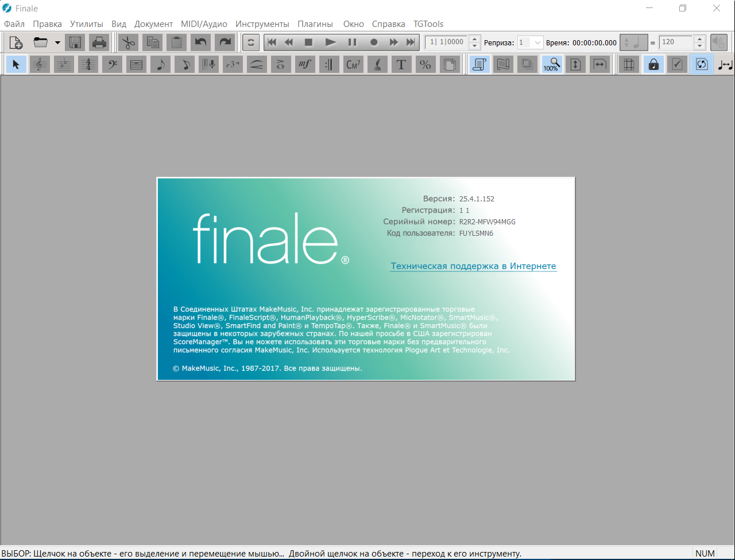735x560 pixels.
Task: Paste using the clipboard icon
Action: coord(177,42)
